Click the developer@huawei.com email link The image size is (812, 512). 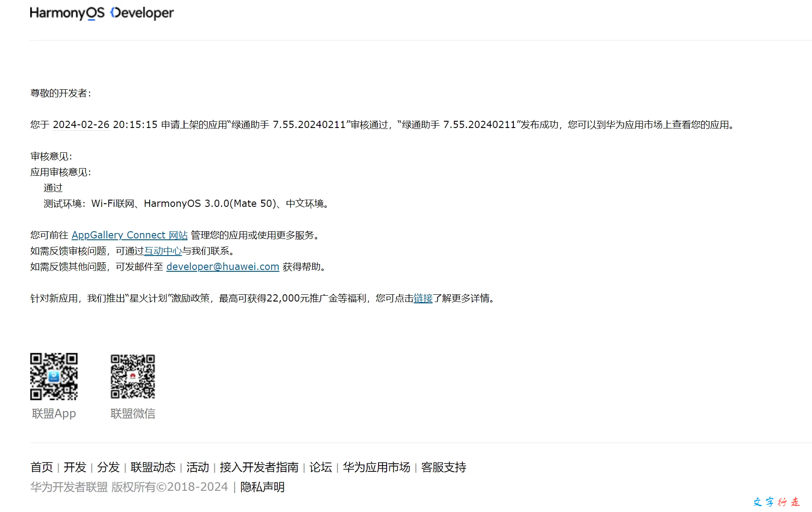(223, 266)
